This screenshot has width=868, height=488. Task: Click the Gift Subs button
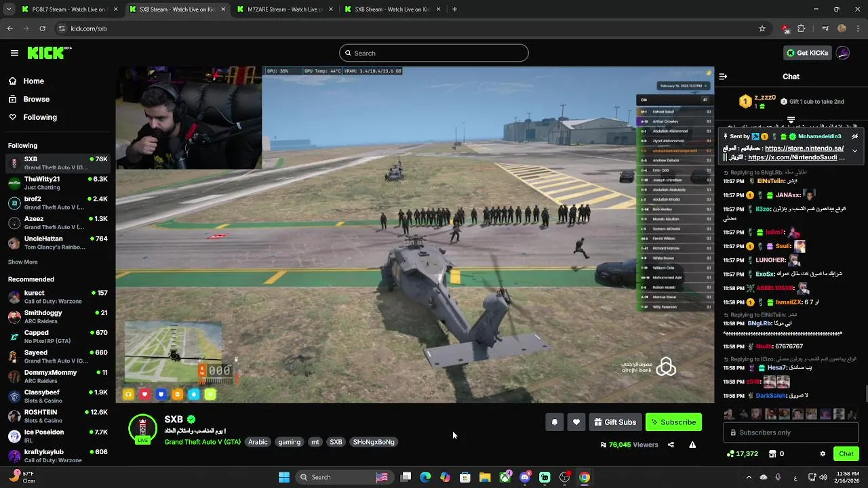tap(615, 422)
